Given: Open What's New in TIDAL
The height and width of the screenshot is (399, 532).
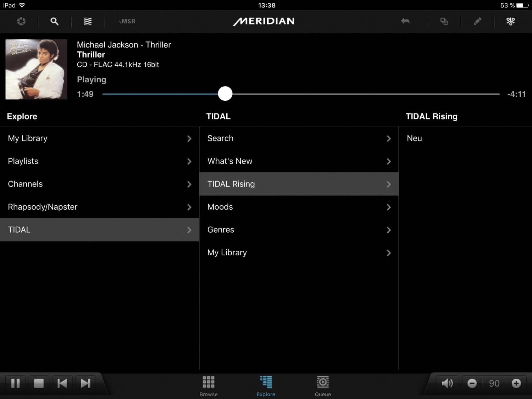Looking at the screenshot, I should coord(299,161).
